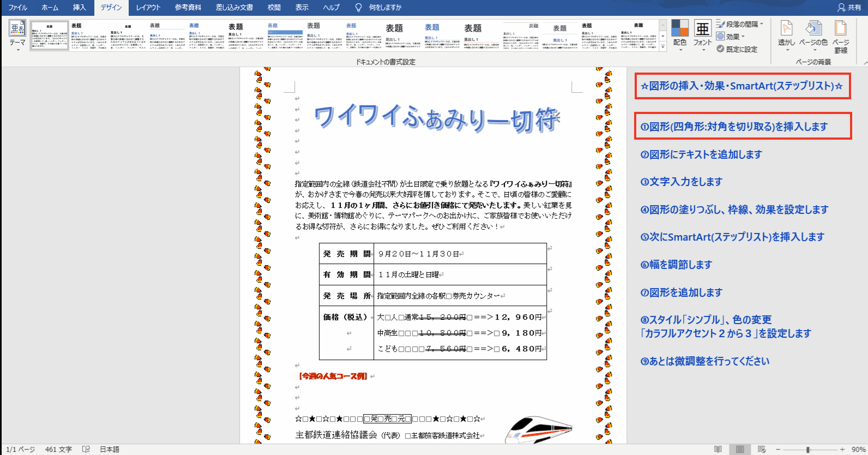Toggle Print Layout view button
Viewport: 868px width, 455px height.
740,450
